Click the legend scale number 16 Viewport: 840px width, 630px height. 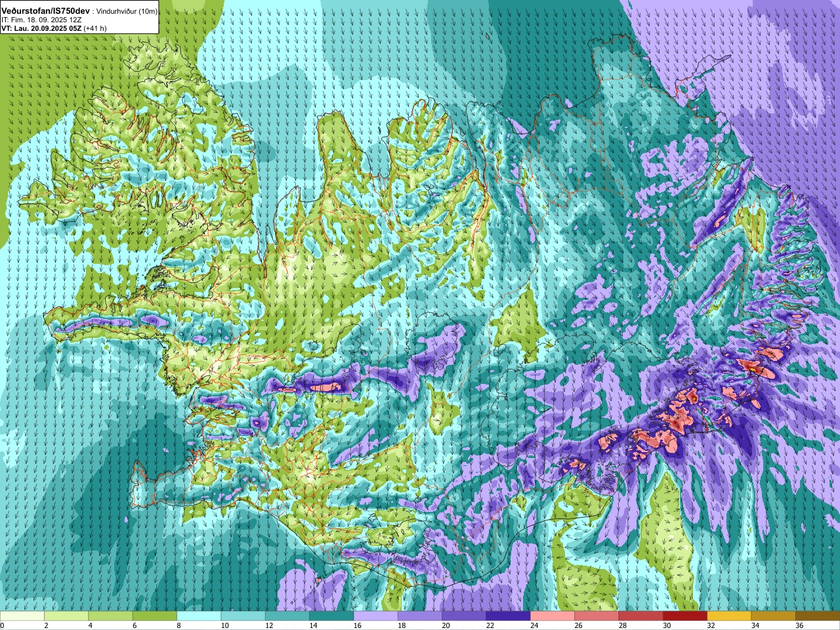358,625
